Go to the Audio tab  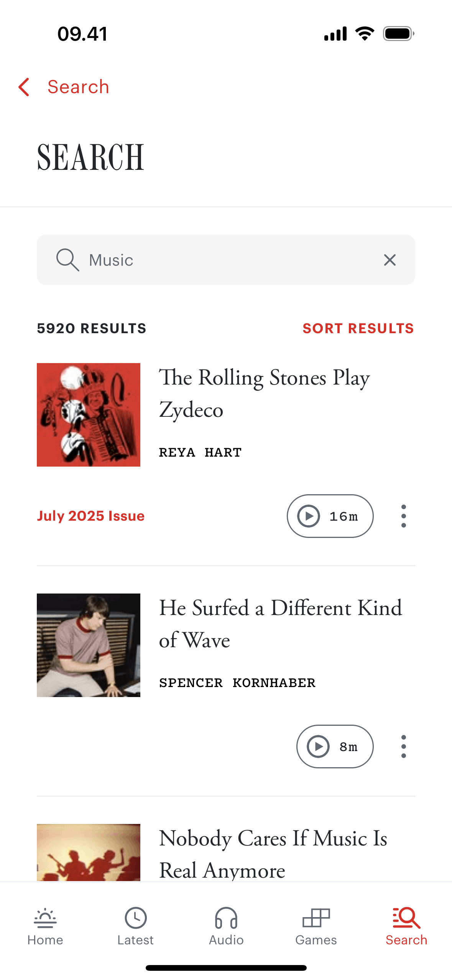[x=226, y=926]
